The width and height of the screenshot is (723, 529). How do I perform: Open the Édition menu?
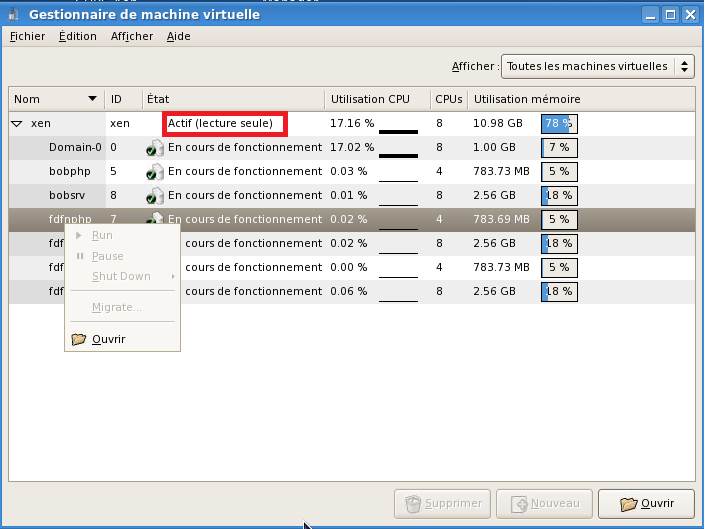click(x=78, y=36)
